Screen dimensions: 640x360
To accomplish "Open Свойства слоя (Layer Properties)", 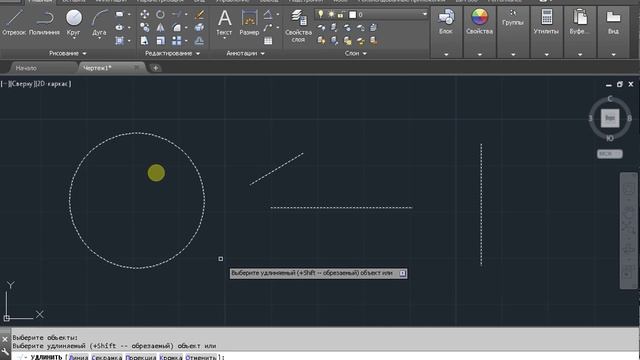I will 298,26.
